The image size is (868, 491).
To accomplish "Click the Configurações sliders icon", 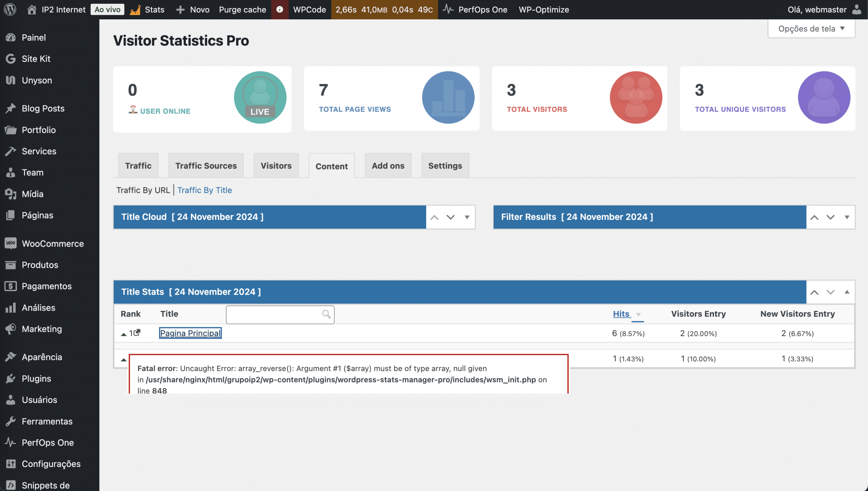I will 11,464.
